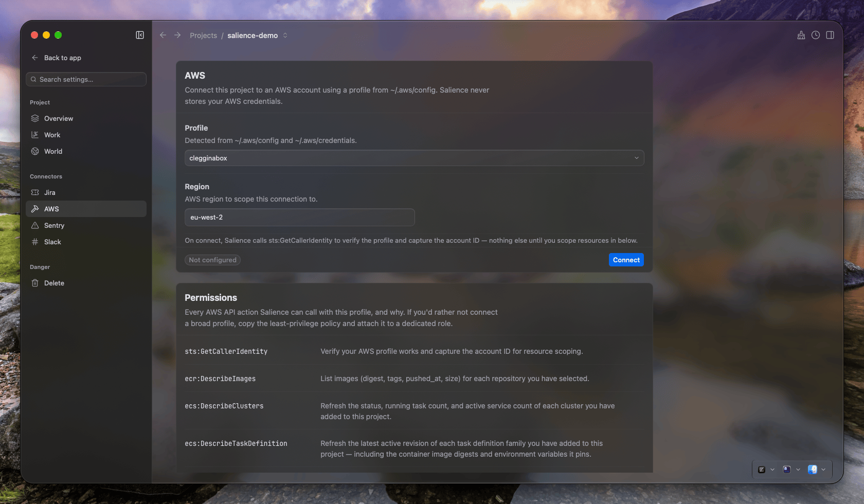
Task: Click the dark ghost app icon in floating bar
Action: (787, 470)
